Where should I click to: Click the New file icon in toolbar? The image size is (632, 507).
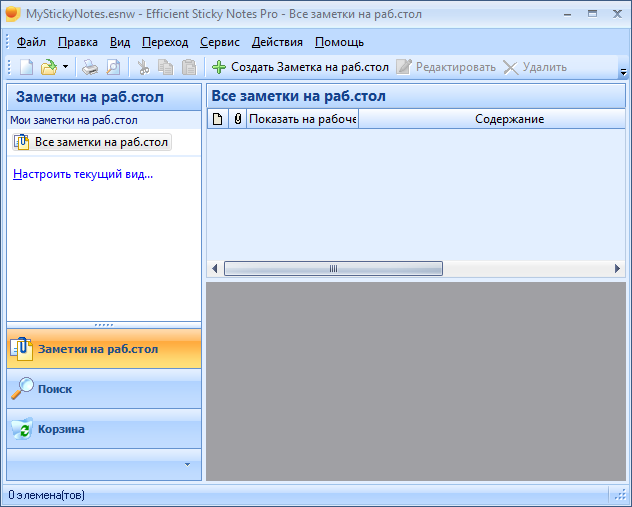click(x=27, y=67)
